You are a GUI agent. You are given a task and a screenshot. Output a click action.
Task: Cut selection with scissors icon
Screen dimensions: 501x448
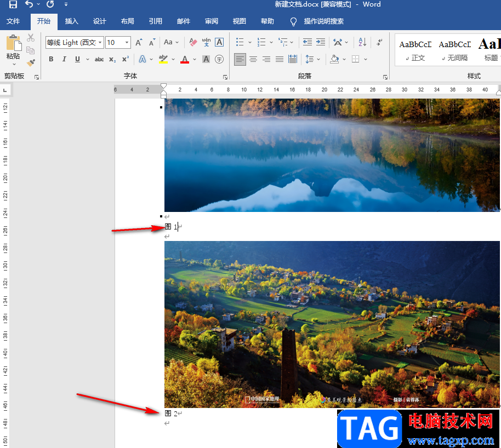(x=31, y=38)
